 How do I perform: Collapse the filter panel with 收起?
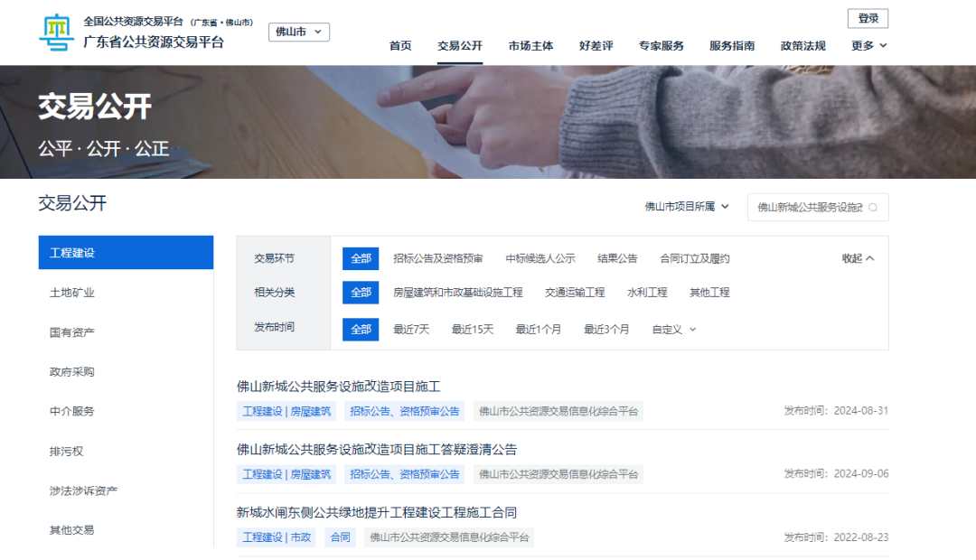coord(858,258)
